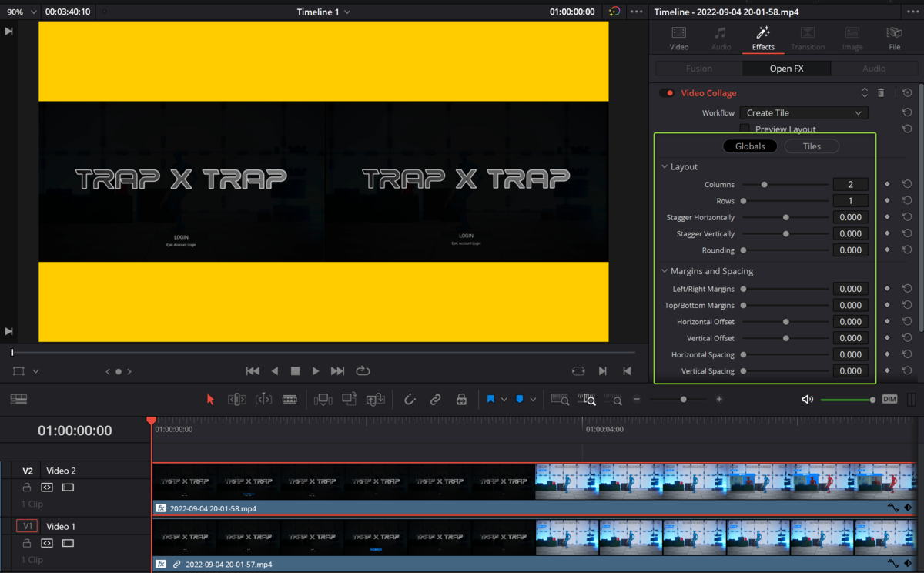Viewport: 924px width, 573px height.
Task: Toggle the Video Collage enable switch
Action: coord(667,93)
